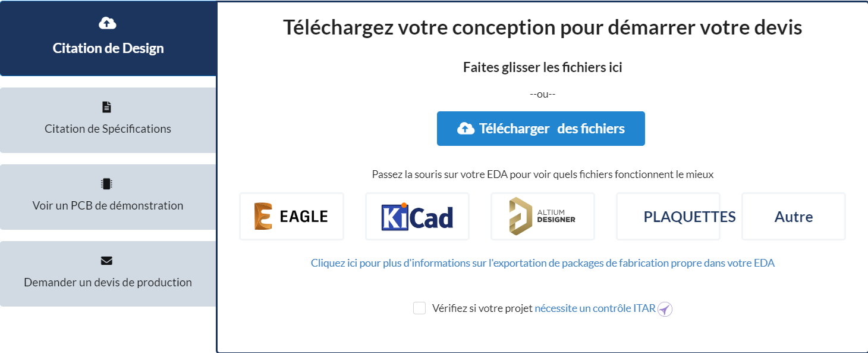Click the cloud upload icon in Citation de Design
This screenshot has height=353, width=868.
click(107, 23)
